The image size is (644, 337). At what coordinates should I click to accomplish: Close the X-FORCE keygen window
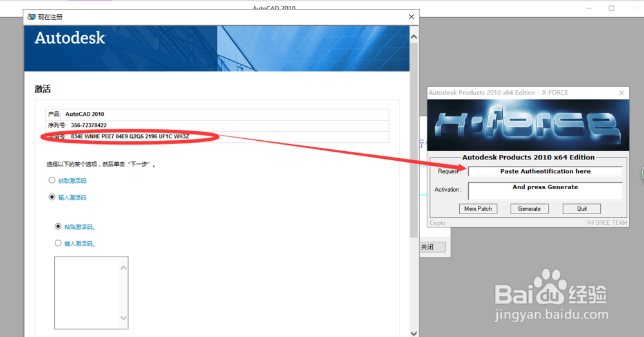tap(621, 93)
